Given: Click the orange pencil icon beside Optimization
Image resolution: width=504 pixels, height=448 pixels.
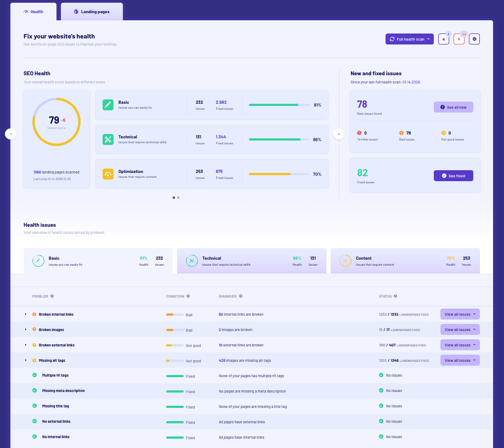Looking at the screenshot, I should 108,174.
